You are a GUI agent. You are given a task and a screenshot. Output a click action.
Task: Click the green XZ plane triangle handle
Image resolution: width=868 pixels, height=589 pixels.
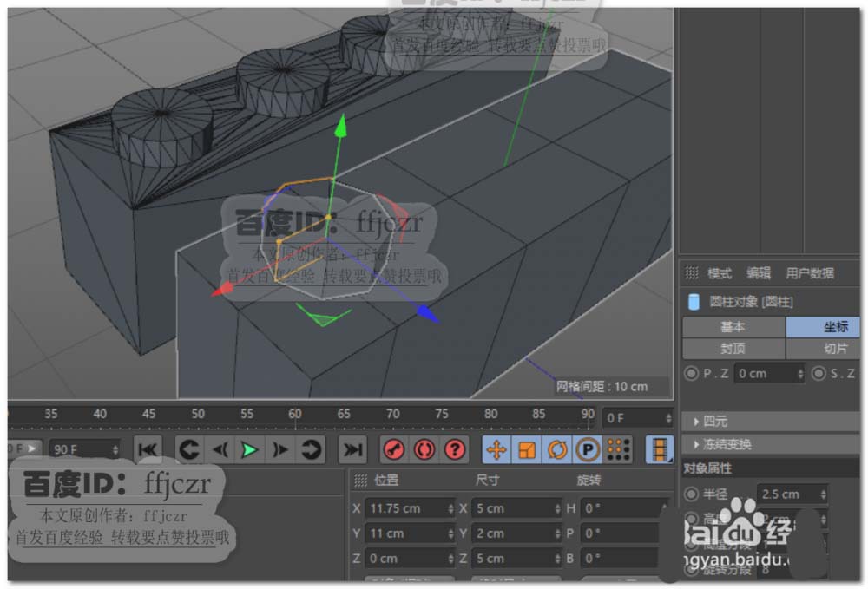tap(323, 317)
